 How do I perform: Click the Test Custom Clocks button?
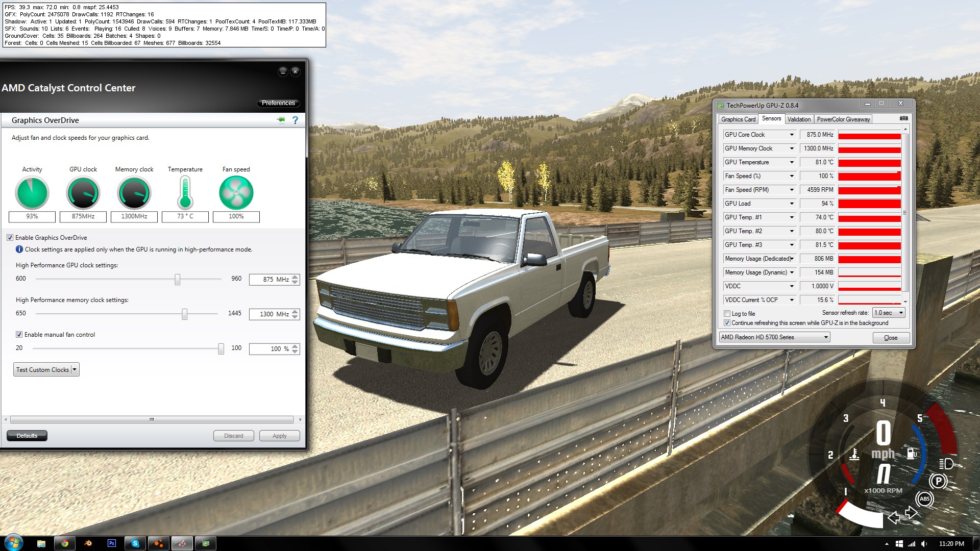42,369
